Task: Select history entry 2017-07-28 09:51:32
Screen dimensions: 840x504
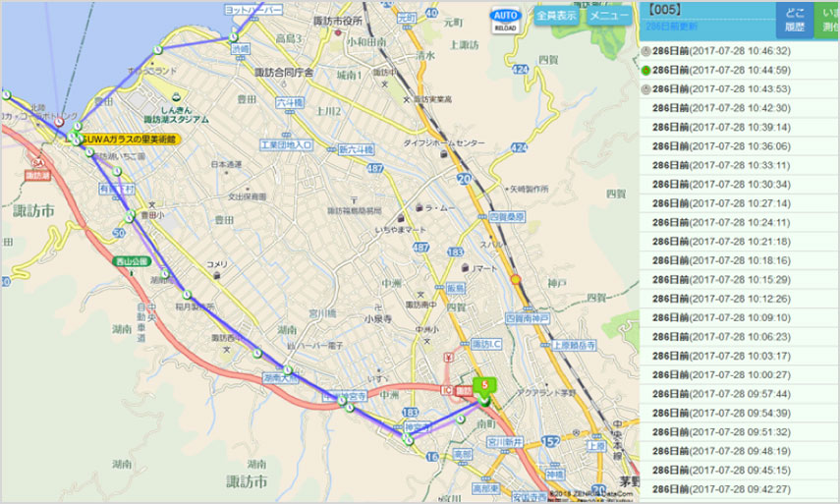Action: click(x=739, y=432)
